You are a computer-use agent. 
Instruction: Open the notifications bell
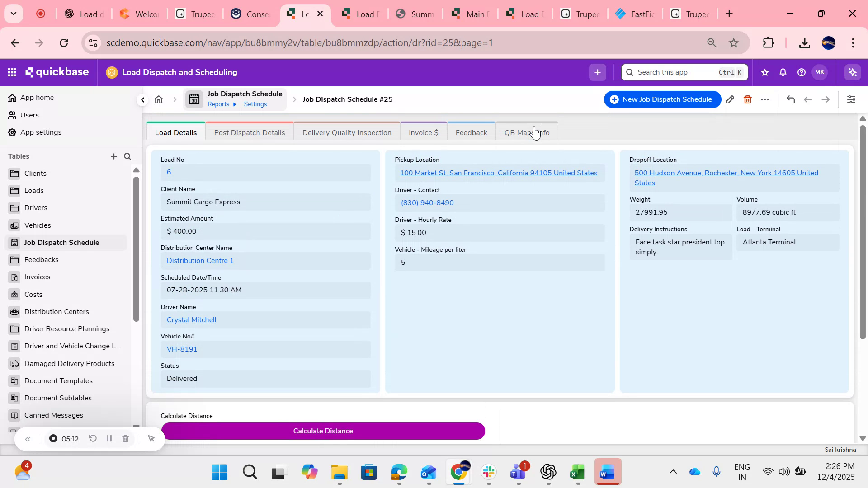(x=783, y=72)
